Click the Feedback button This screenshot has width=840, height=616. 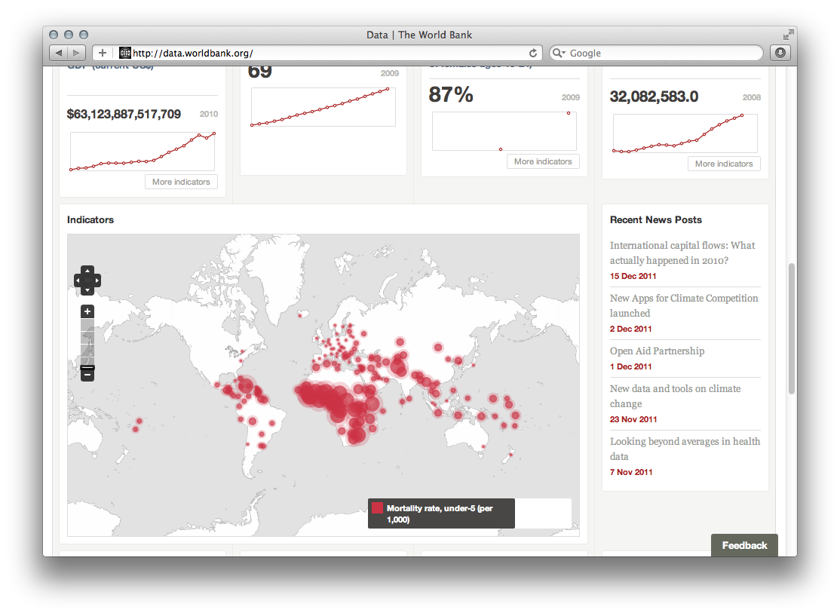tap(744, 545)
